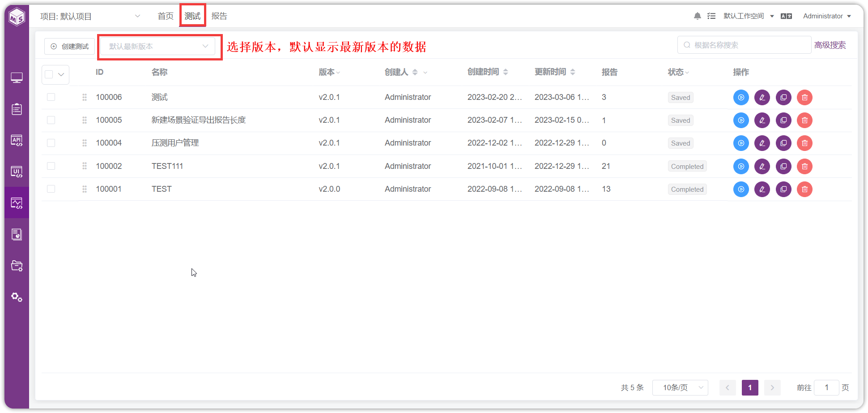
Task: Check the box for row 100004
Action: click(x=51, y=143)
